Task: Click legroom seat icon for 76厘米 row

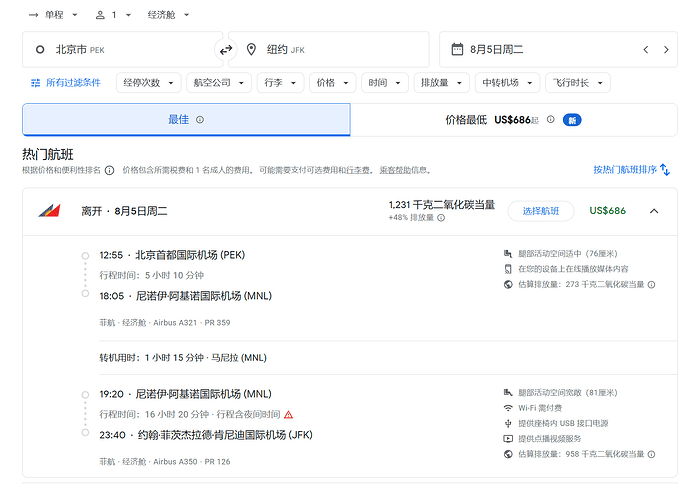Action: pyautogui.click(x=508, y=253)
